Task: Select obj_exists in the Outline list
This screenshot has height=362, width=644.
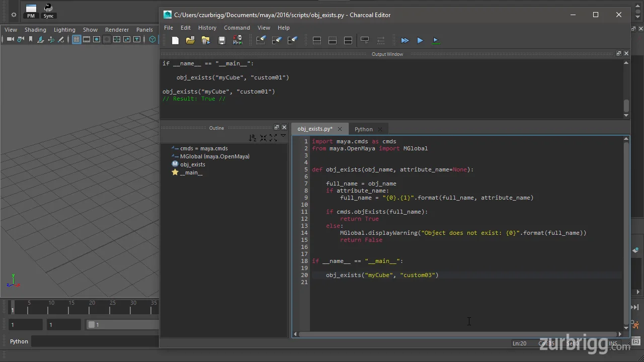Action: click(193, 164)
